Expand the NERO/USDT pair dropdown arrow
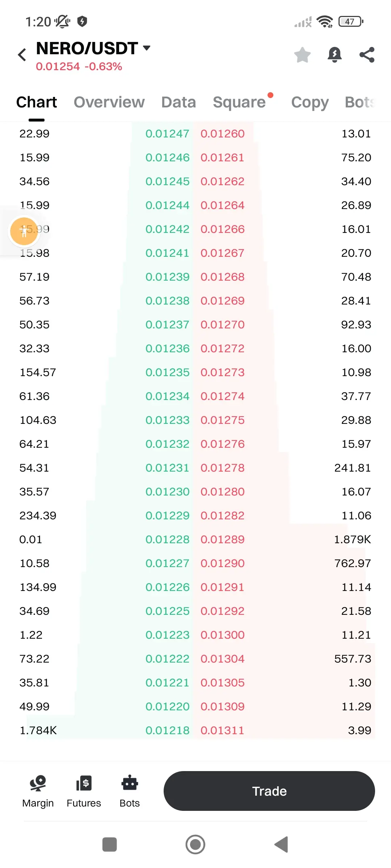Viewport: 391px width, 868px height. click(x=147, y=48)
